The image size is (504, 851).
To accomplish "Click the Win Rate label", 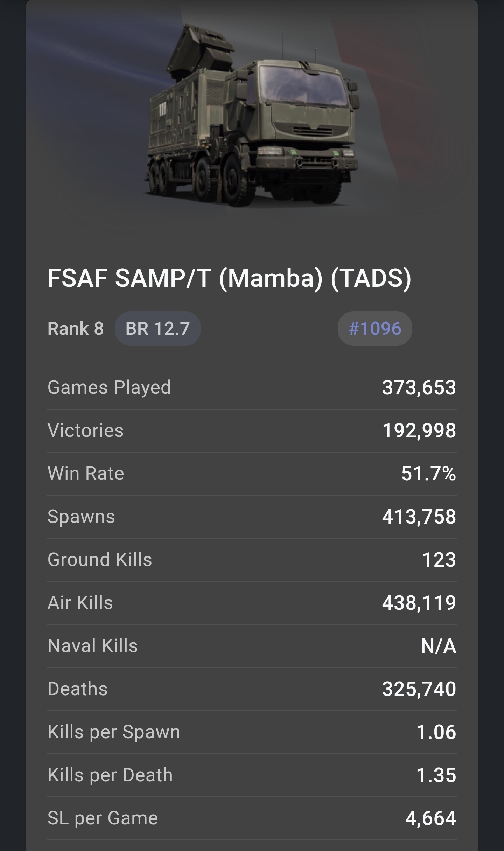I will tap(86, 473).
